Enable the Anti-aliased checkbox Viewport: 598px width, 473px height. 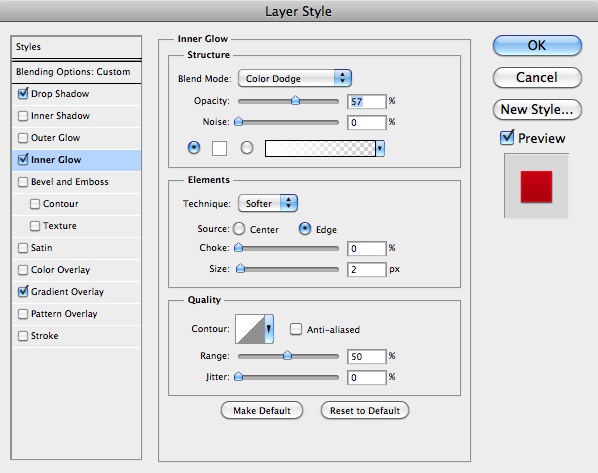[296, 329]
